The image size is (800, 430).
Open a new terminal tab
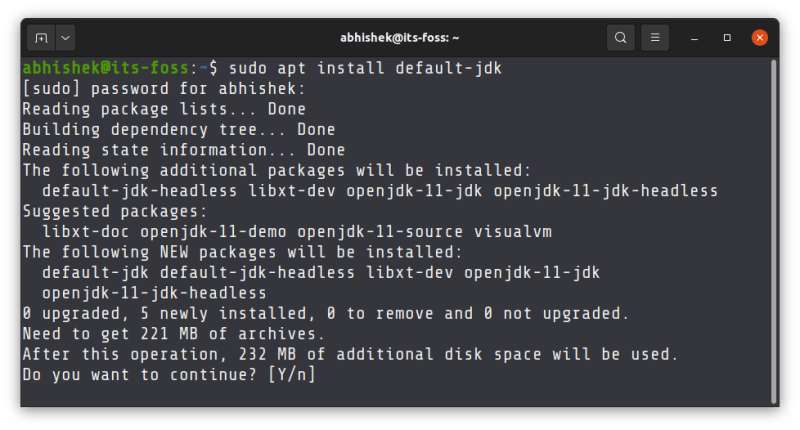click(41, 38)
